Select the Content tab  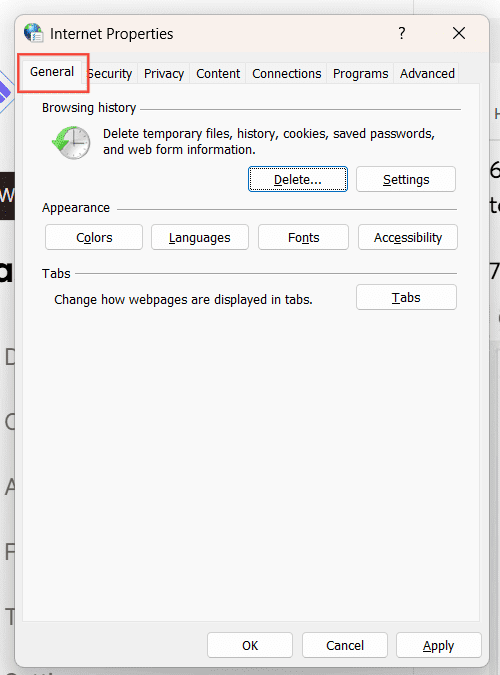coord(218,74)
